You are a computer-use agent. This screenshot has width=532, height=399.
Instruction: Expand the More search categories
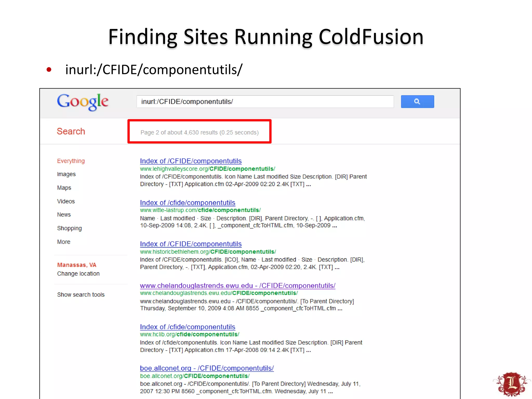pyautogui.click(x=64, y=242)
